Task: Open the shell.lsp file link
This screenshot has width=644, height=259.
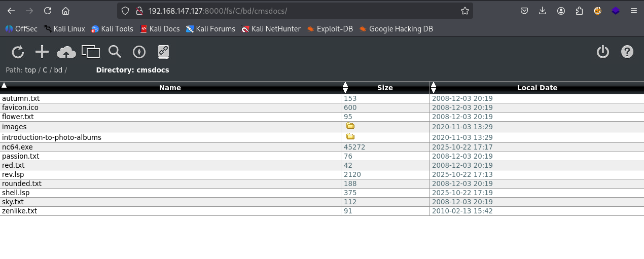Action: (16, 193)
